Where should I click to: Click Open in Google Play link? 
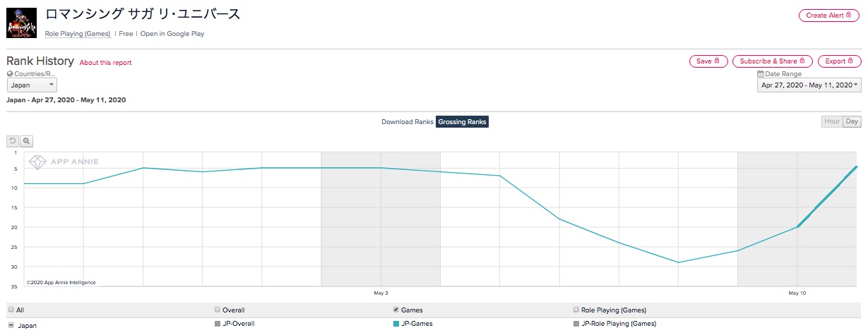(x=172, y=33)
